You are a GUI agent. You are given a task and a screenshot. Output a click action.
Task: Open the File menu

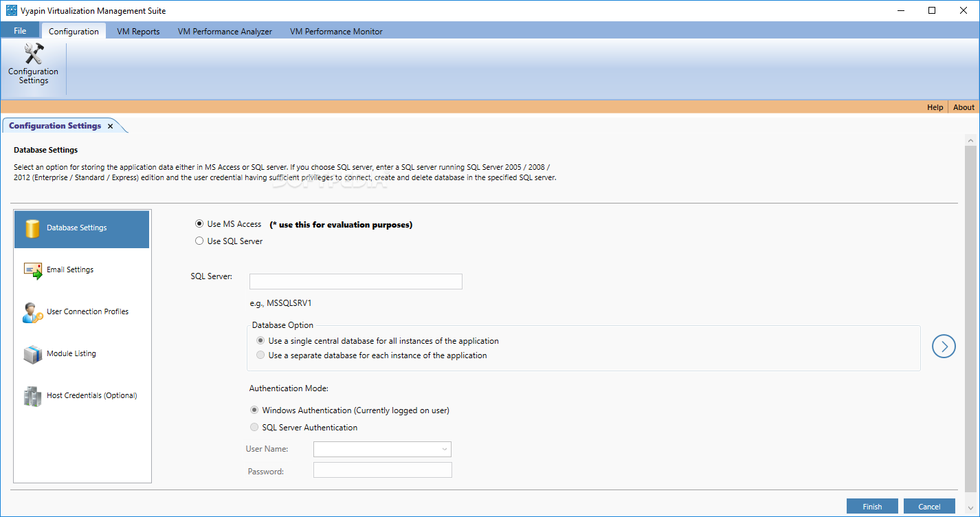coord(20,31)
